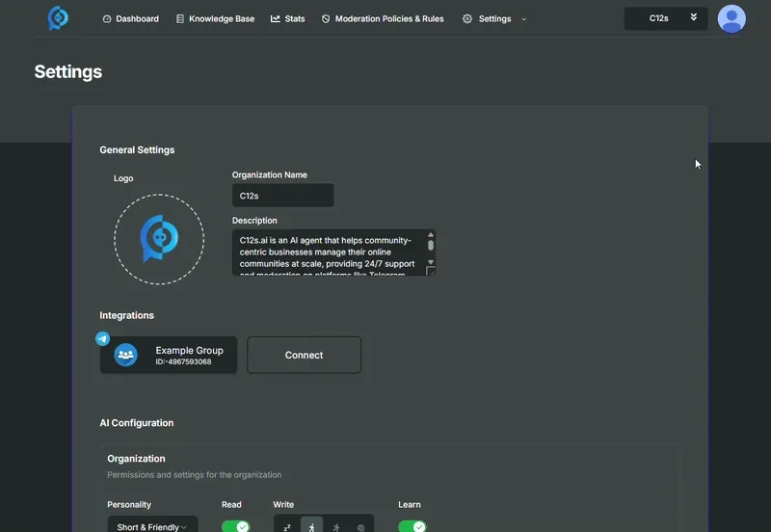The width and height of the screenshot is (771, 532).
Task: Click the Telegram badge on Example Group
Action: tap(102, 338)
